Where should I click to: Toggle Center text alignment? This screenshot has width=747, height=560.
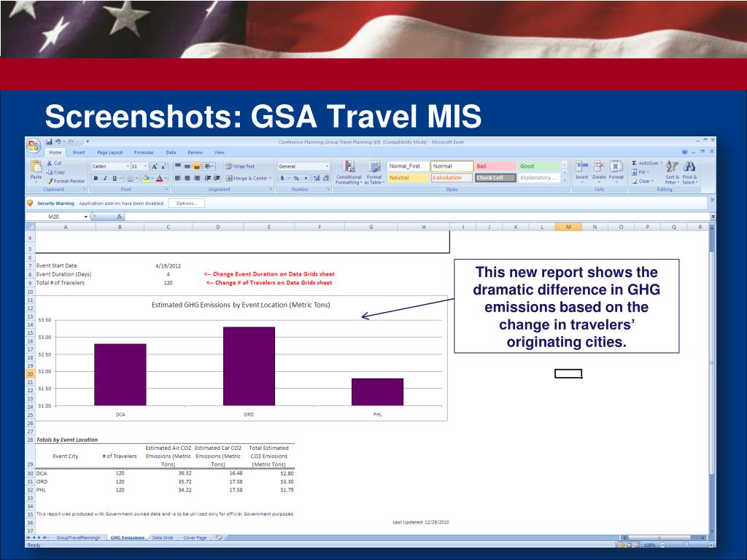click(x=187, y=178)
